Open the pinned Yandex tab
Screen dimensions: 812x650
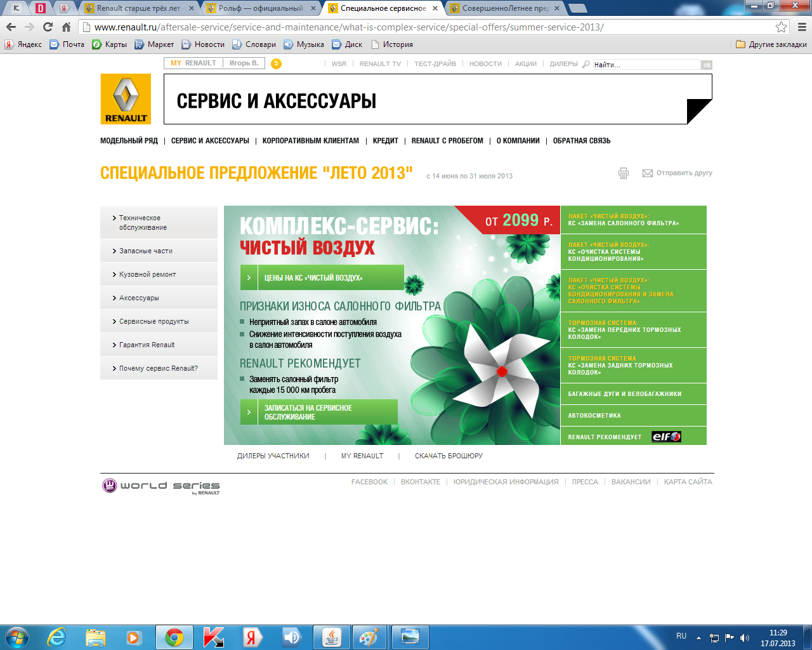click(64, 8)
